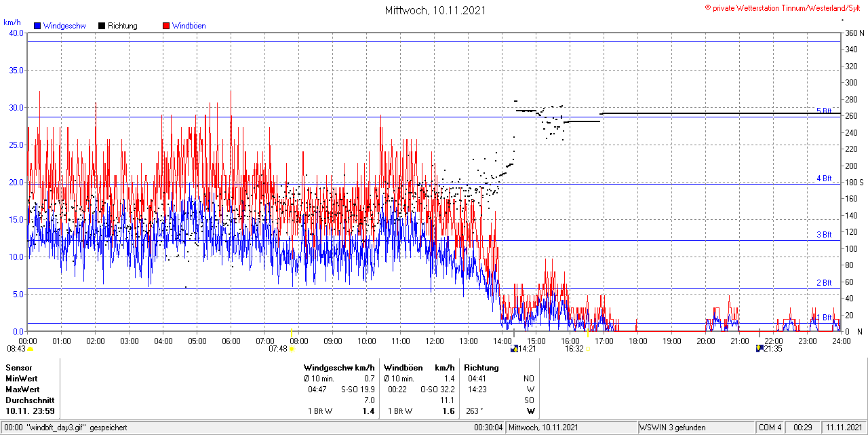Click the 180 S direction axis label
The height and width of the screenshot is (435, 868).
pyautogui.click(x=854, y=183)
